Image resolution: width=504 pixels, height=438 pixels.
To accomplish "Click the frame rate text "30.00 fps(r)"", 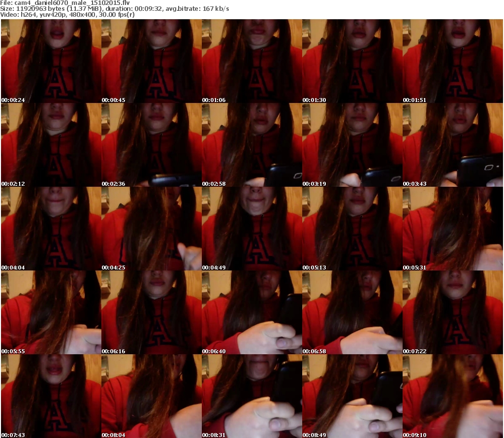I will tap(117, 14).
